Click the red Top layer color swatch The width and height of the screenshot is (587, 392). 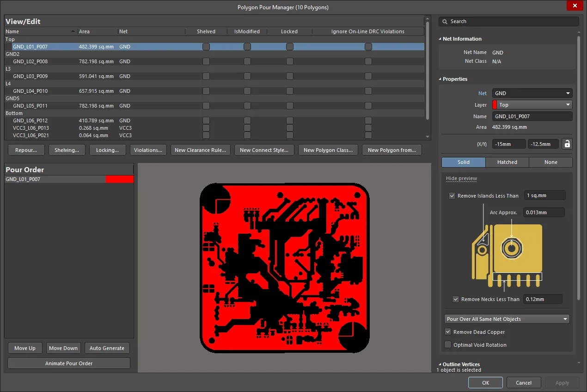[495, 105]
